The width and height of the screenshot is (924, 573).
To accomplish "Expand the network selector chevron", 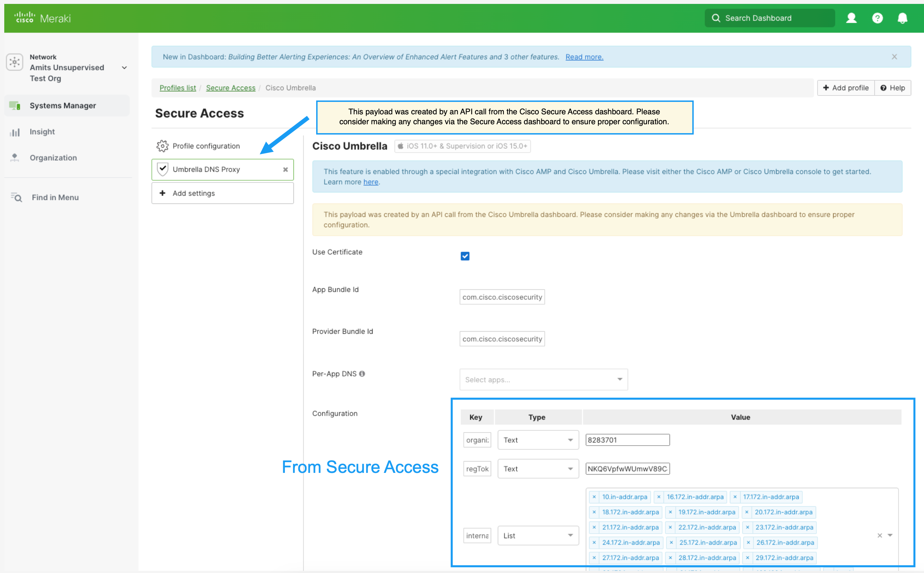I will coord(124,67).
